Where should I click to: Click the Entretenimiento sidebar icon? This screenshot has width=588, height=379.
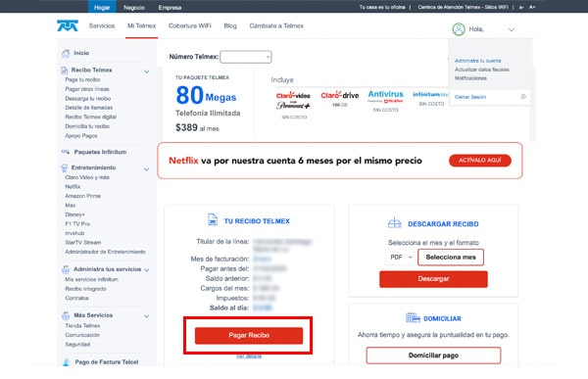point(64,167)
